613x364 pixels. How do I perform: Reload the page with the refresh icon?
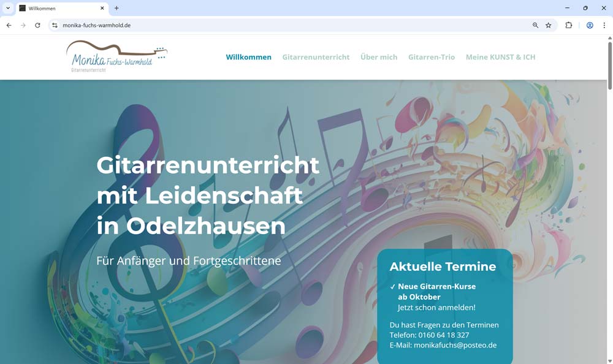(37, 25)
